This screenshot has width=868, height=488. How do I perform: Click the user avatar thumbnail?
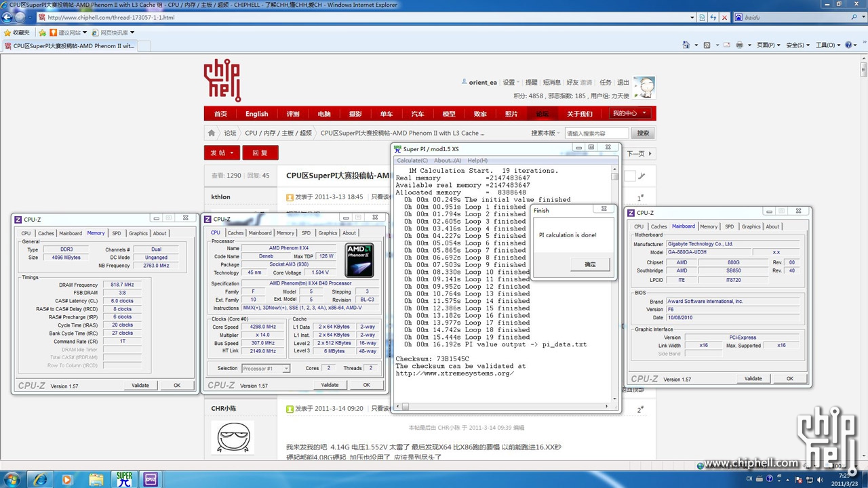coord(644,87)
